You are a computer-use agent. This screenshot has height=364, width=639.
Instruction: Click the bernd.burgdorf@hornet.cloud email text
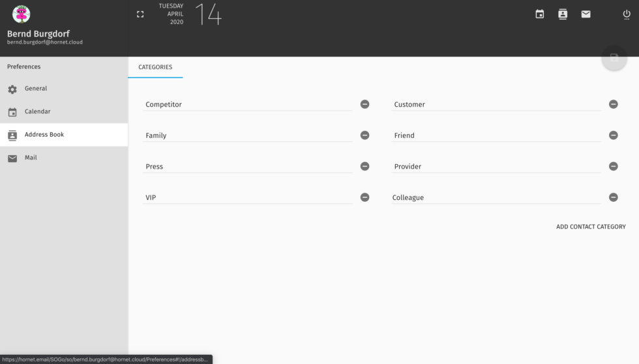point(45,42)
